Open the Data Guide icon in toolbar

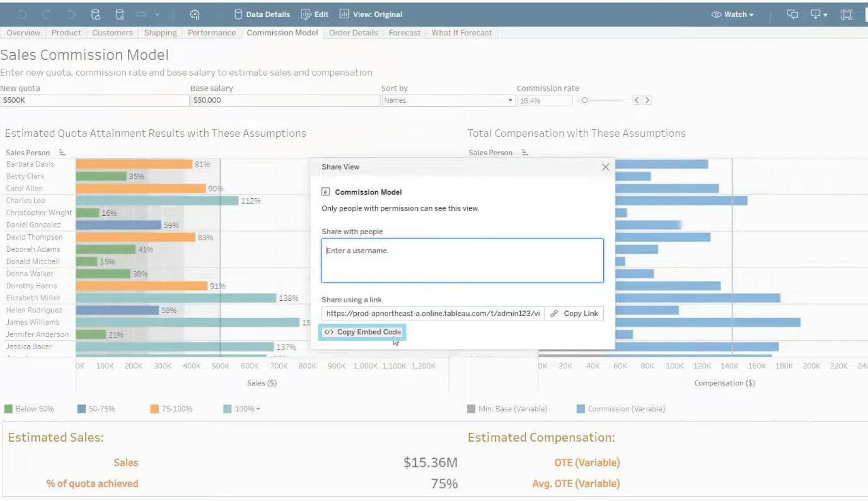[x=195, y=15]
